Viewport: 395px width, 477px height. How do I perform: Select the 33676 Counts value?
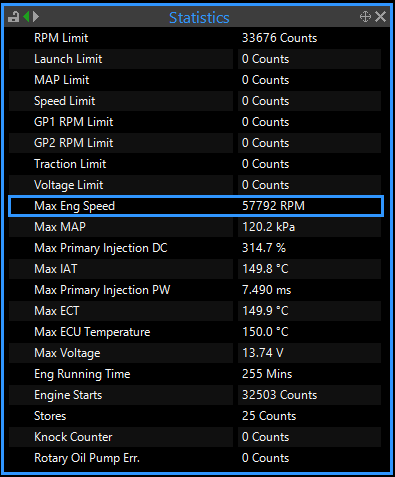pyautogui.click(x=279, y=38)
